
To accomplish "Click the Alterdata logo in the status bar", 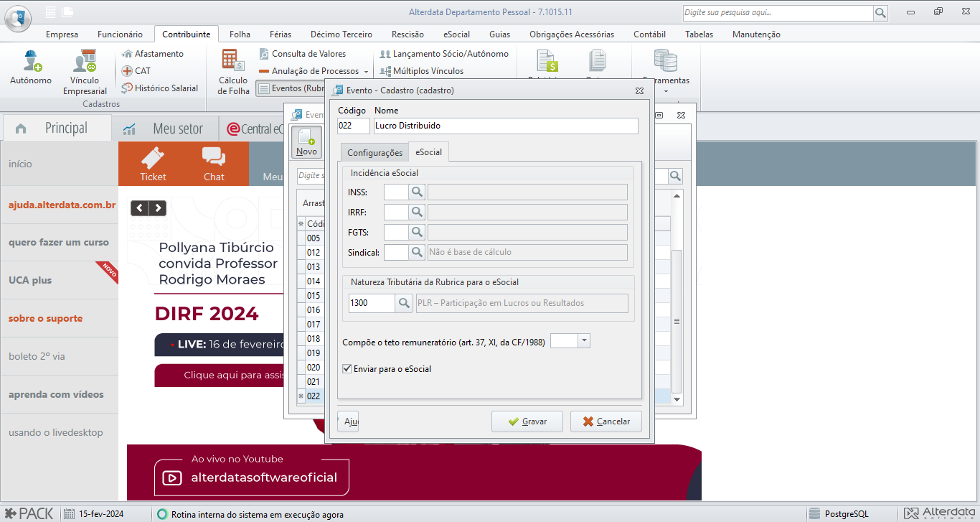I will pyautogui.click(x=941, y=513).
